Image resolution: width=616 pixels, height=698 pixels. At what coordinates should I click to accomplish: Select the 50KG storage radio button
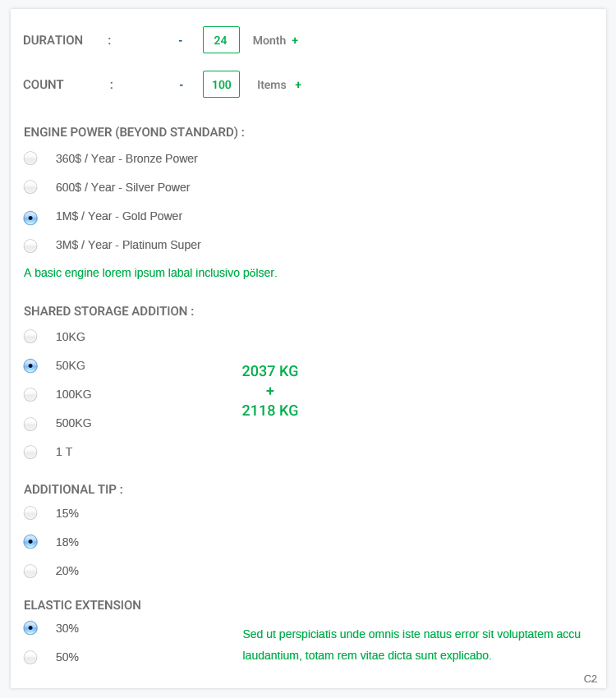click(30, 365)
